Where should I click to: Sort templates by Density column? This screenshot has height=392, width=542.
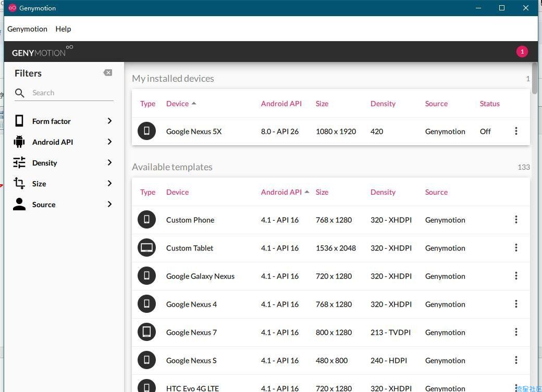[383, 192]
